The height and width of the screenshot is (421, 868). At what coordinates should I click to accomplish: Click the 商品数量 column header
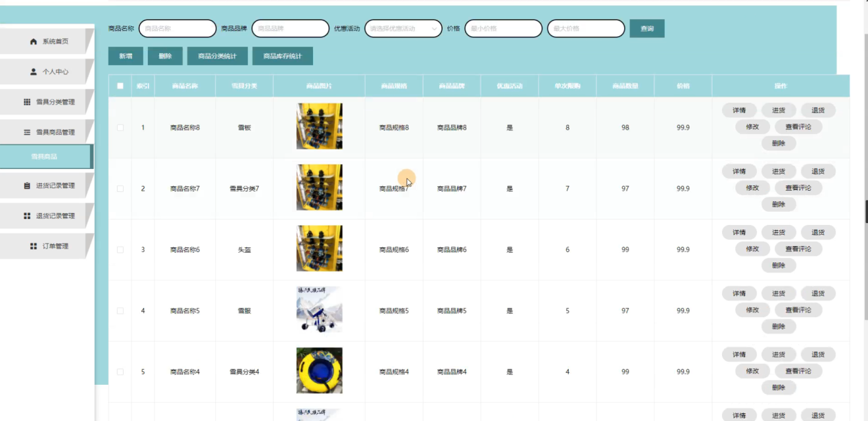(x=625, y=86)
